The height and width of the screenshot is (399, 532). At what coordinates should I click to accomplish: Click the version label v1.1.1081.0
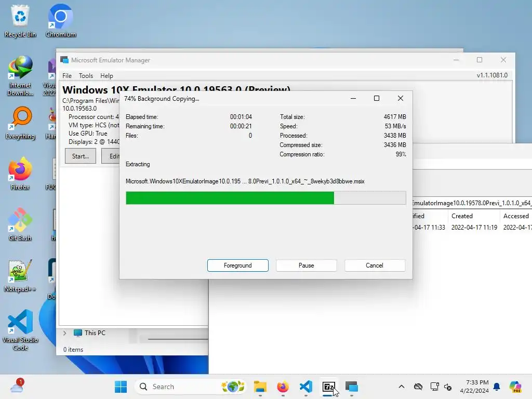click(x=492, y=75)
